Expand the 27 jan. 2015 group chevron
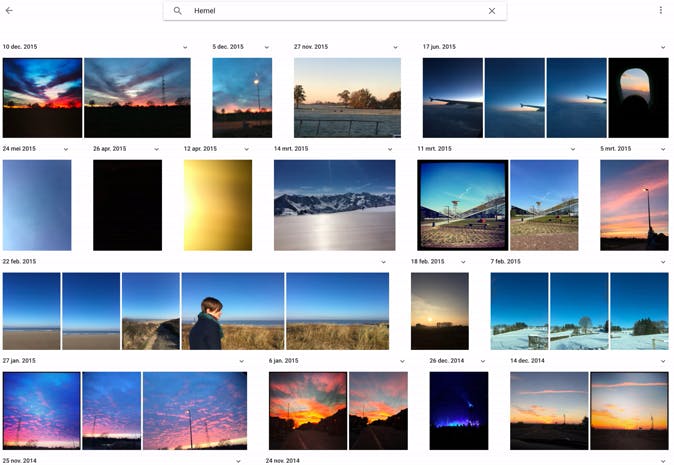The width and height of the screenshot is (674, 465). (x=242, y=361)
